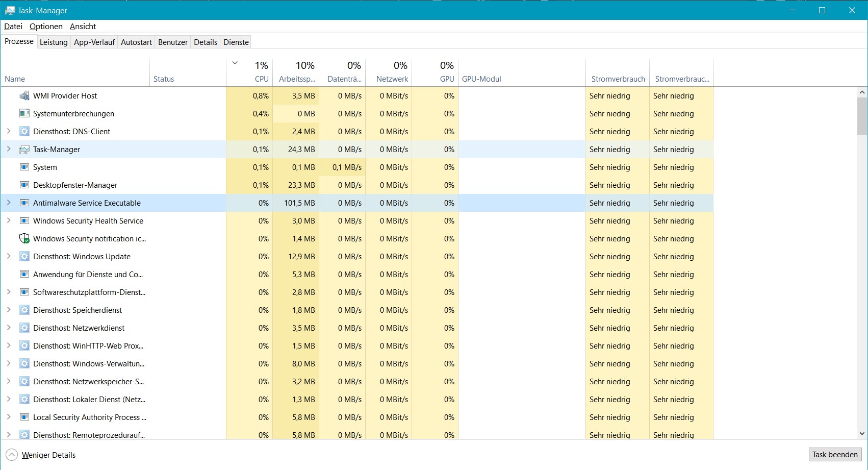Click the Diensthost: Windows-Verwaltun... gear icon
The height and width of the screenshot is (470, 868).
click(24, 363)
